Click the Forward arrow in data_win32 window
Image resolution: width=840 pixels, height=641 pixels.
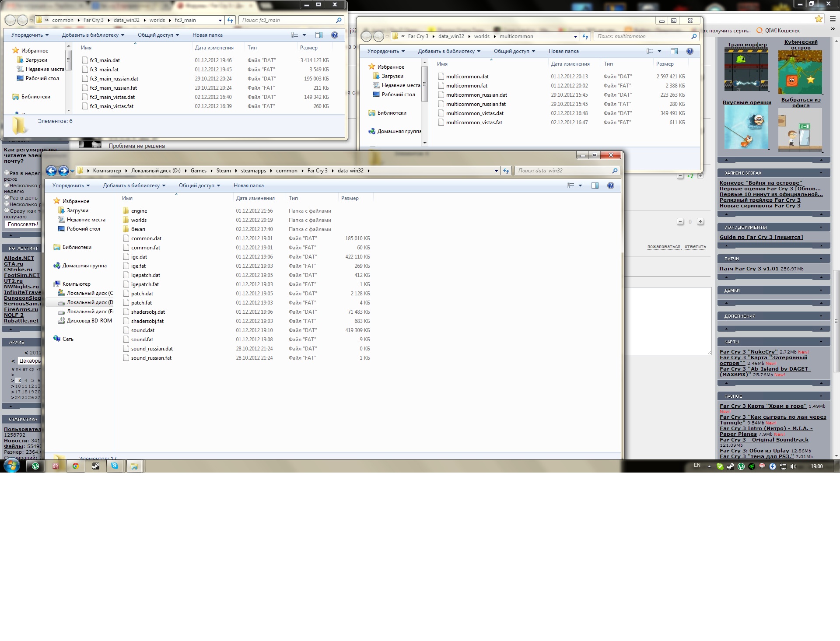click(63, 171)
